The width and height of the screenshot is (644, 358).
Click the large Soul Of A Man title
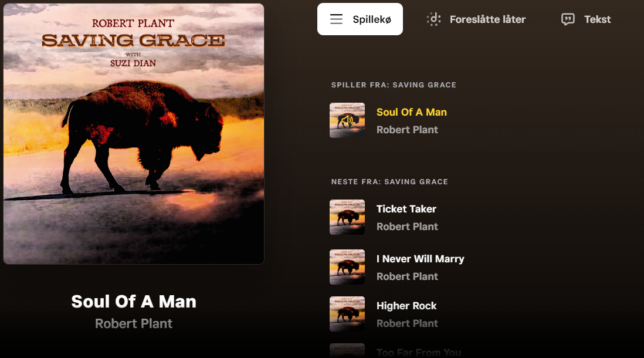pyautogui.click(x=134, y=301)
